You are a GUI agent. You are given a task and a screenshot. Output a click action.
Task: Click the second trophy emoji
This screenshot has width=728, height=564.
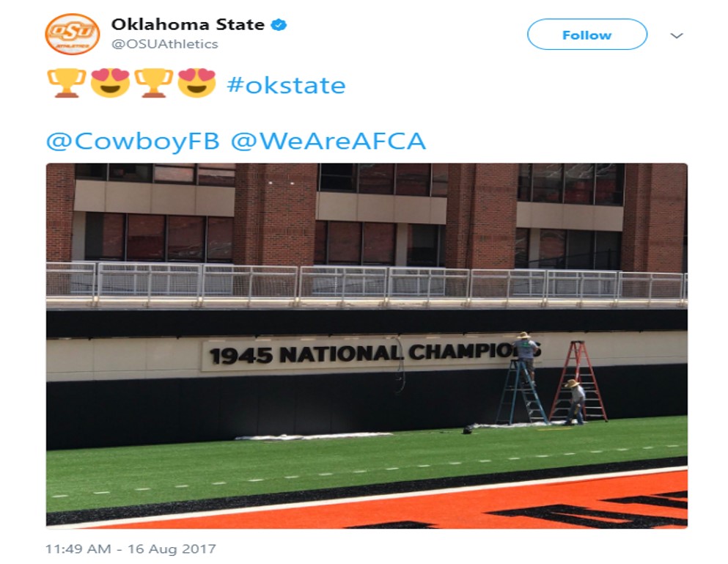point(154,83)
